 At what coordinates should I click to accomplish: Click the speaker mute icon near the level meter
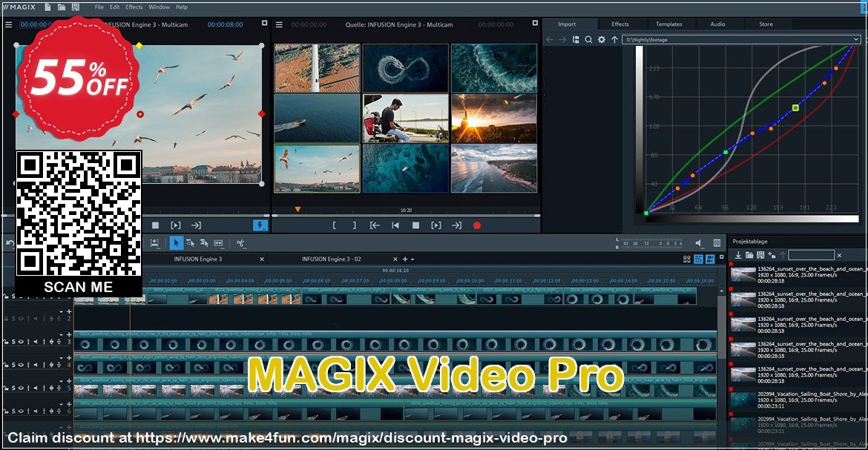point(699,243)
